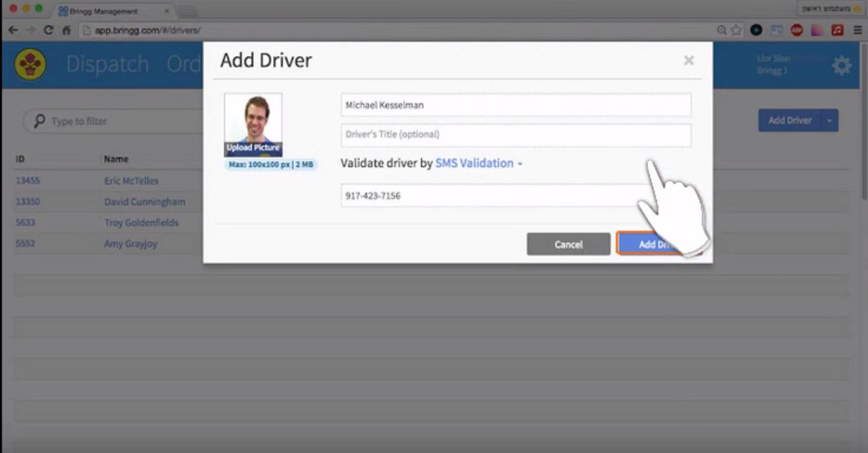Click the driver name field with Michael Kesselman
This screenshot has height=453, width=868.
click(516, 105)
